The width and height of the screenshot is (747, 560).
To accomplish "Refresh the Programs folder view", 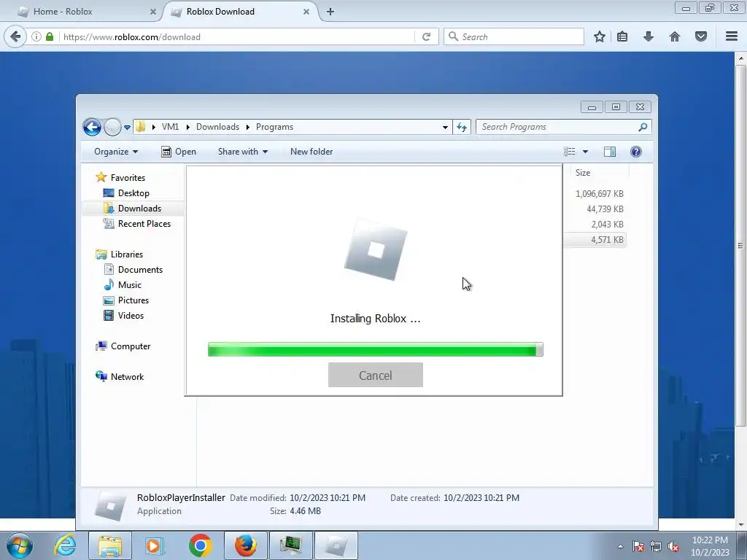I will point(462,127).
